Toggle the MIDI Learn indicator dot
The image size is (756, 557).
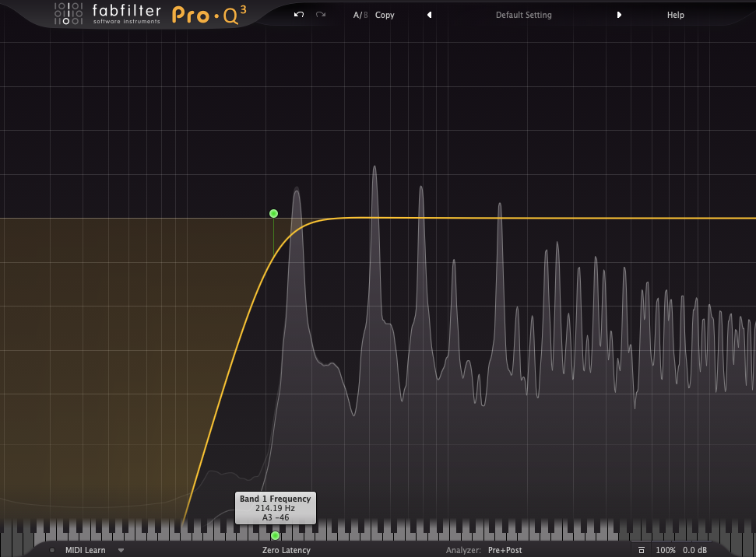[52, 550]
